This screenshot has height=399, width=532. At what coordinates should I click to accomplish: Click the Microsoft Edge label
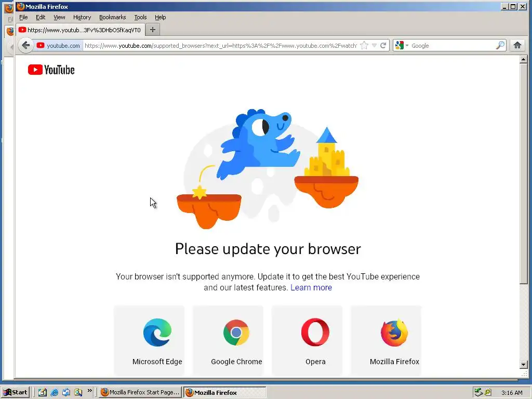pos(157,362)
